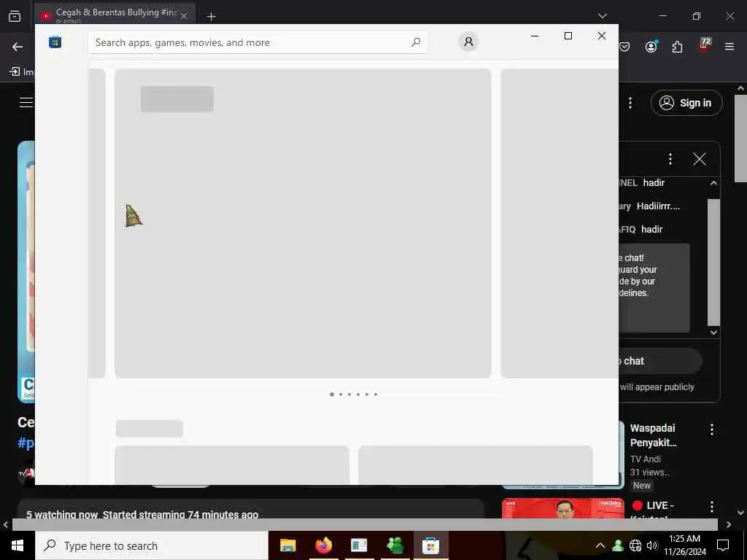747x560 pixels.
Task: Click TV Andi channel name
Action: 645,459
